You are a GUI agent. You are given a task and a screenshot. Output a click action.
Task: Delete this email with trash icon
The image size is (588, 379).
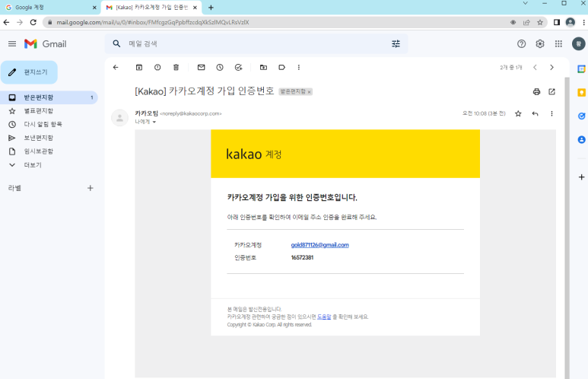point(176,68)
